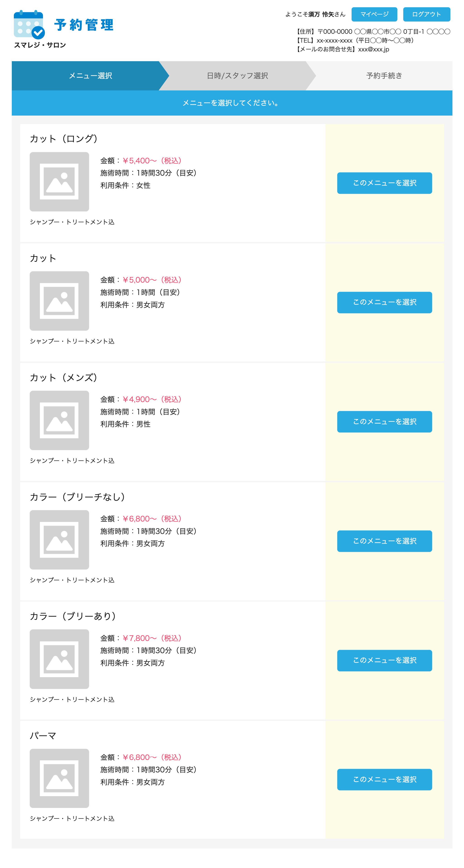Choose the パーマ menu button
Screen dimensions: 464x868
tap(384, 779)
